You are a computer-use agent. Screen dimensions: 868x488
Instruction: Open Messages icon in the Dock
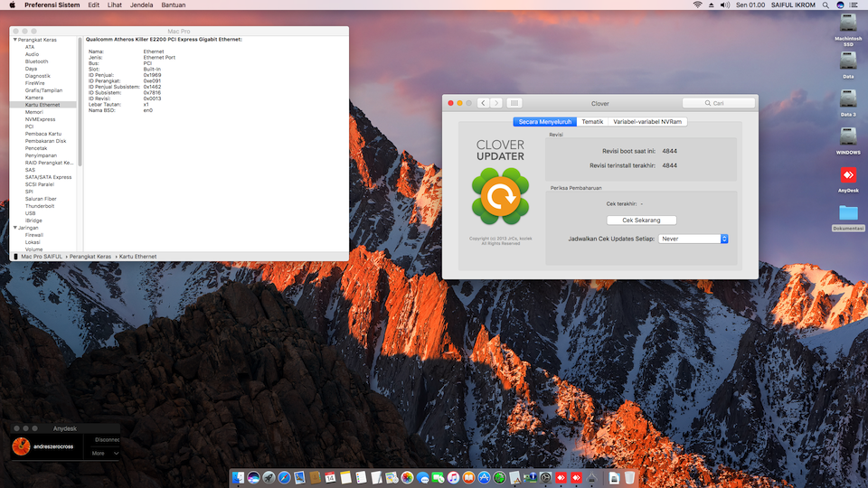click(x=423, y=477)
